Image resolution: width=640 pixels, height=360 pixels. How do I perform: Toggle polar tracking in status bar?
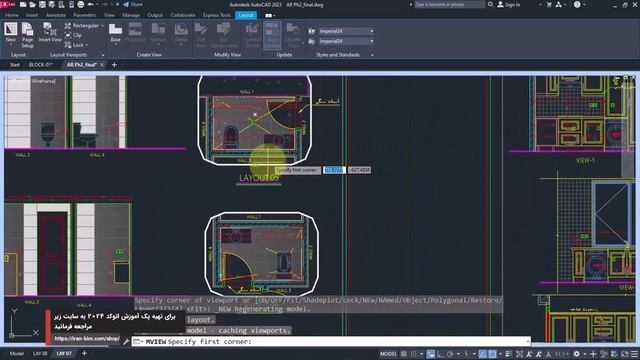coord(450,354)
